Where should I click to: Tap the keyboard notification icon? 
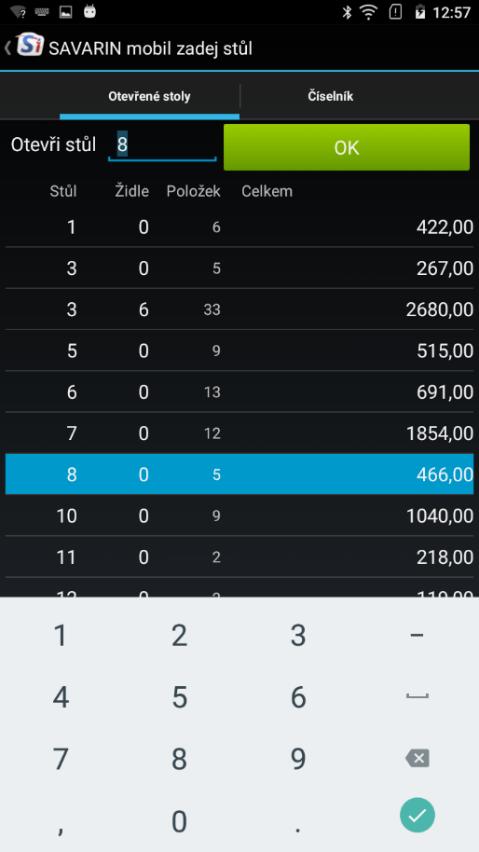point(42,12)
